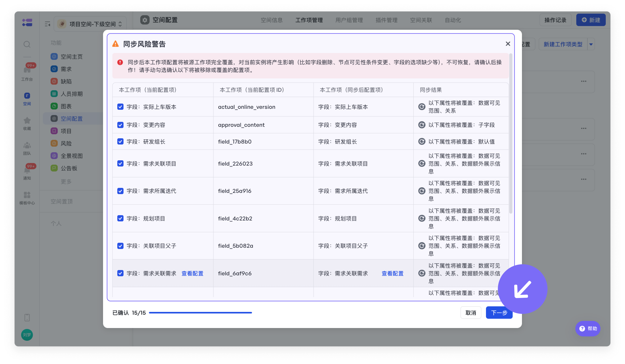Screen dimensions: 625x364
Task: Click the 取消 button
Action: tap(470, 313)
